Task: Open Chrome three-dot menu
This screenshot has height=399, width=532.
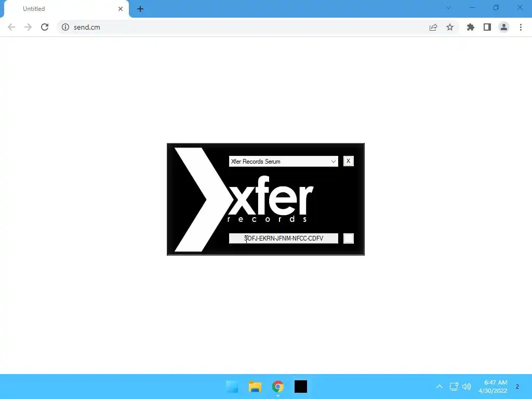Action: click(521, 27)
